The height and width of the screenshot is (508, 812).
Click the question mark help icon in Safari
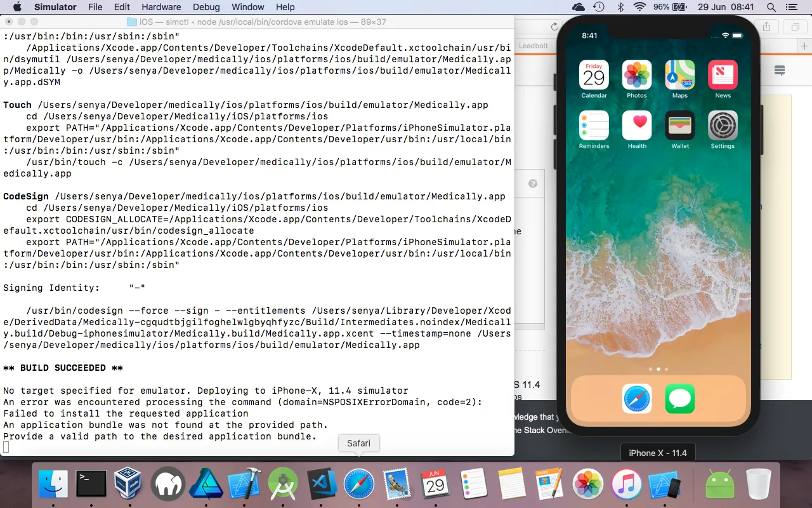(x=533, y=184)
